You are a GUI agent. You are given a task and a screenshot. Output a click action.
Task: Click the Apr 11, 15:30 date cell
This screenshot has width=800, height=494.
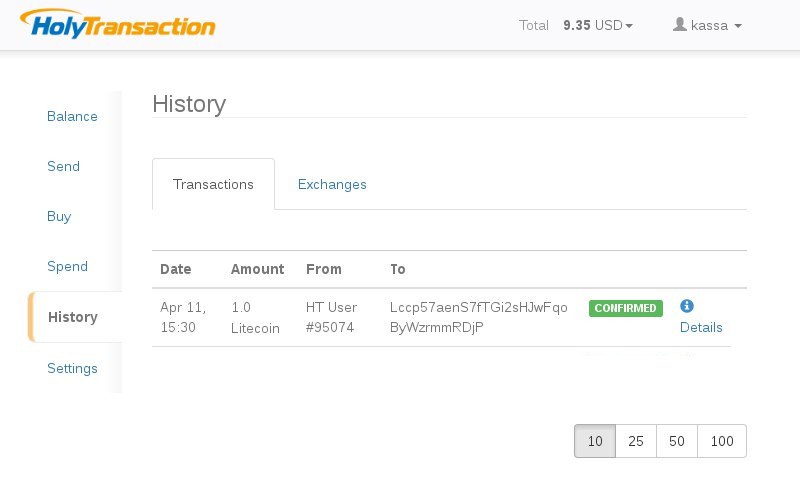tap(183, 317)
